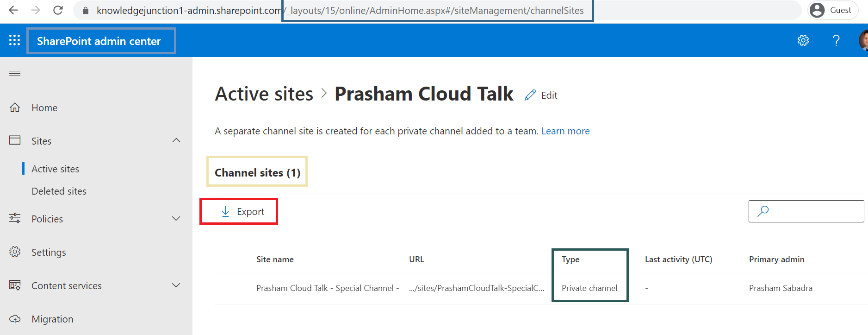The image size is (868, 335).
Task: Click the Export download arrow icon
Action: [x=225, y=211]
